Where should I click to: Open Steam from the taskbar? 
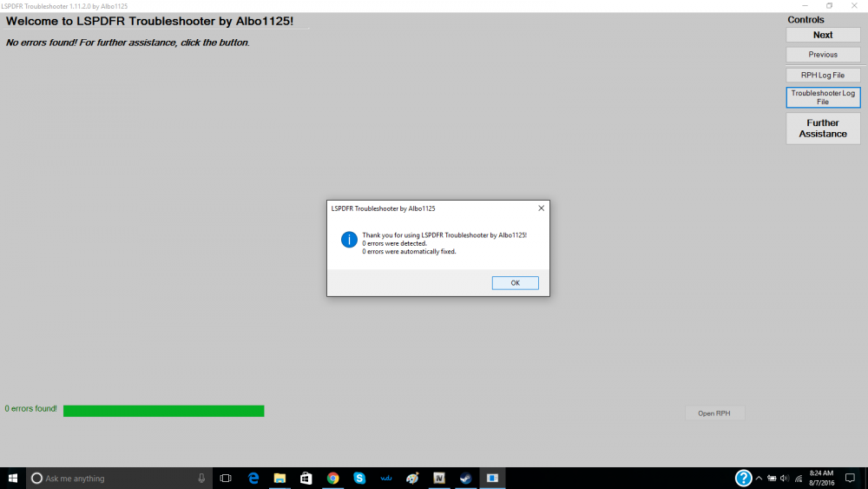[x=465, y=478]
